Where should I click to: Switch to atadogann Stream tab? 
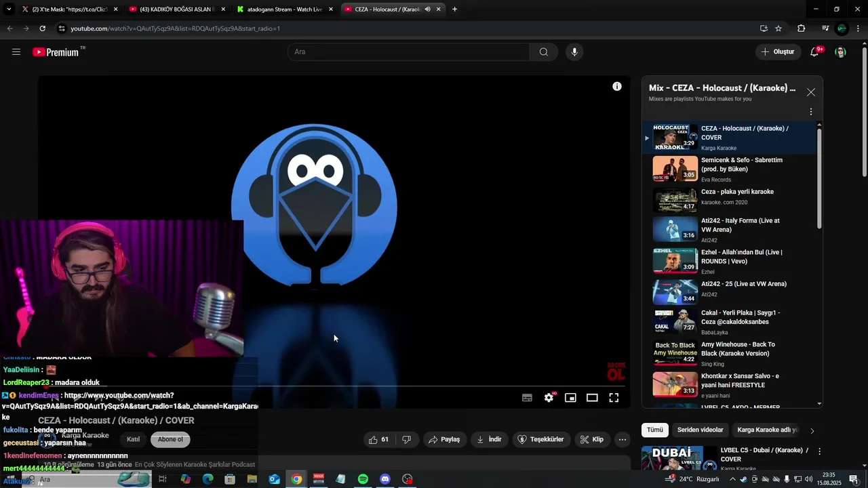pos(283,9)
